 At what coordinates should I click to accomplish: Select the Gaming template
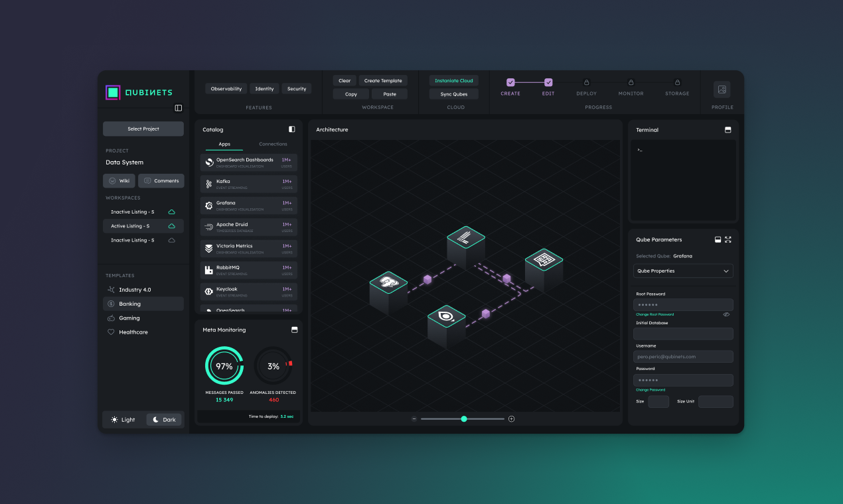click(x=143, y=318)
